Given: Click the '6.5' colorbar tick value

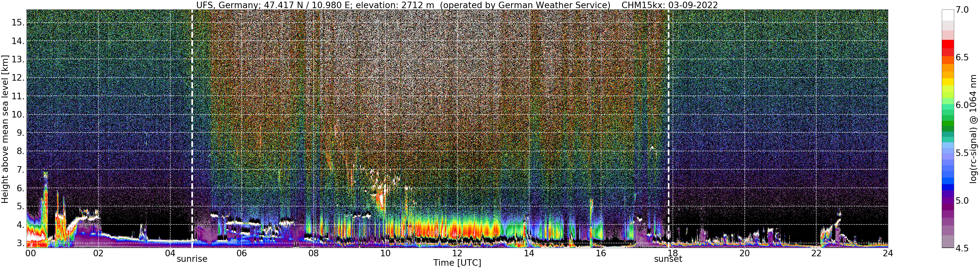Looking at the screenshot, I should pos(961,57).
